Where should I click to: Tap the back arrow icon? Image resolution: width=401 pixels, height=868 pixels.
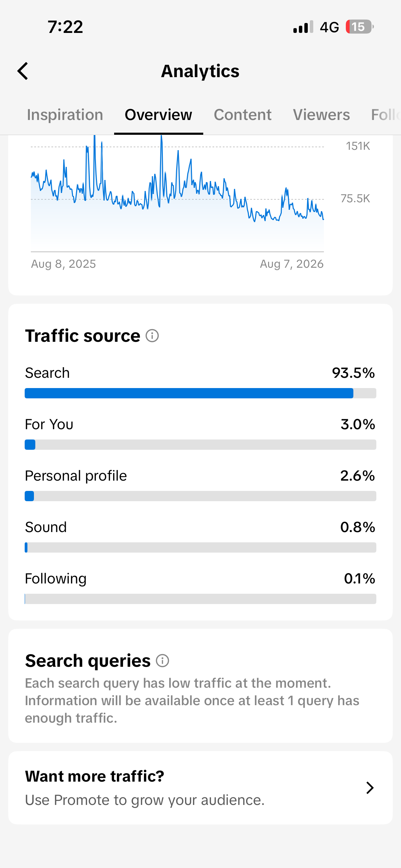(23, 71)
